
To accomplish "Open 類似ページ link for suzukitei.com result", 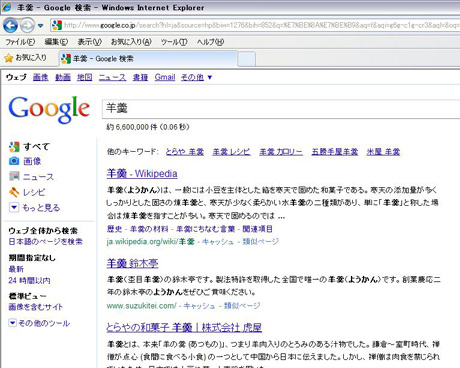I will click(x=242, y=306).
